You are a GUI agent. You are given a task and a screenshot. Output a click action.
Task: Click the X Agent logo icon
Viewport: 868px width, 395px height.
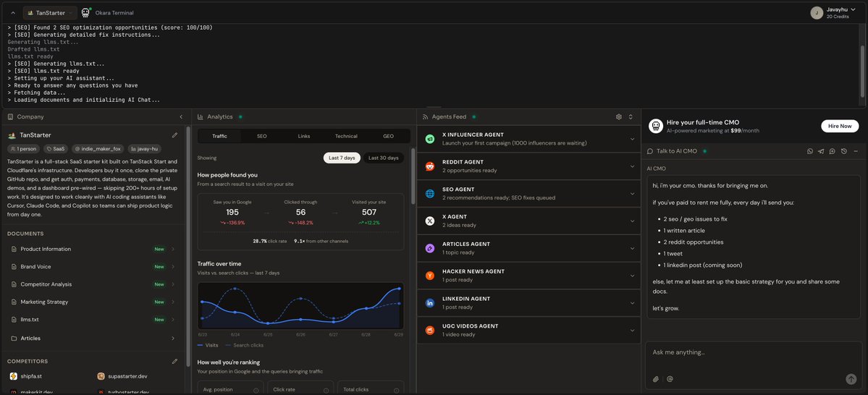(430, 221)
